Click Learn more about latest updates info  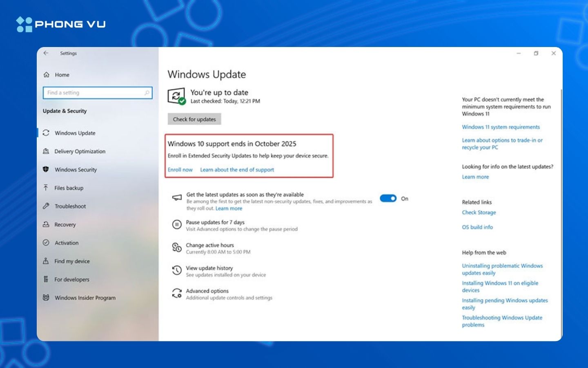475,177
